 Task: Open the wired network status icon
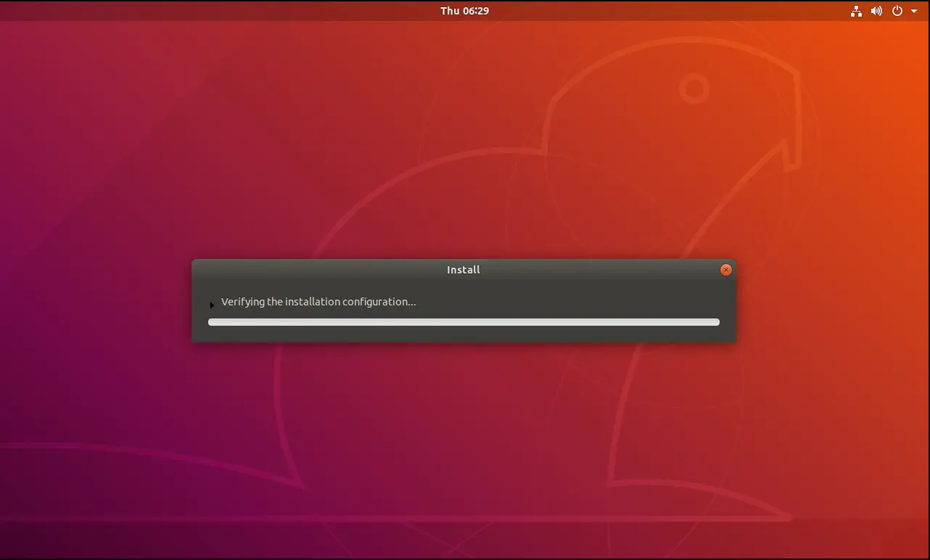856,11
